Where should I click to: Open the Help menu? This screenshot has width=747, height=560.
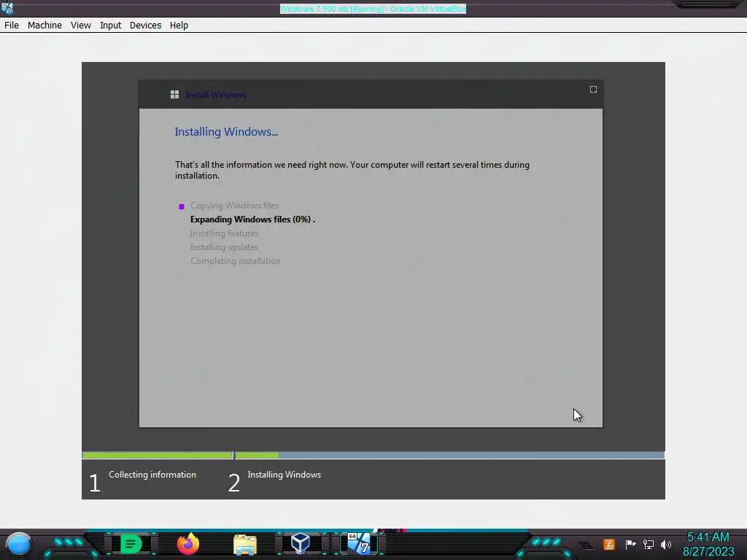pyautogui.click(x=179, y=26)
